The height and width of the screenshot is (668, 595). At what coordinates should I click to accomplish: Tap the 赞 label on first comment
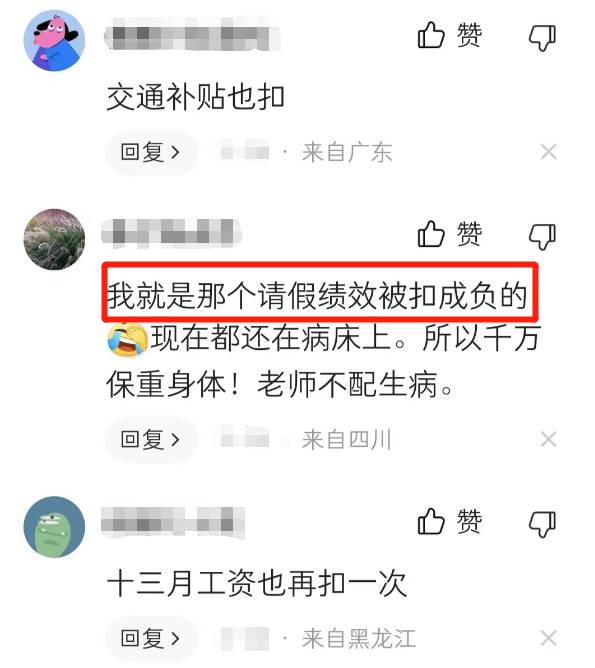tap(469, 35)
